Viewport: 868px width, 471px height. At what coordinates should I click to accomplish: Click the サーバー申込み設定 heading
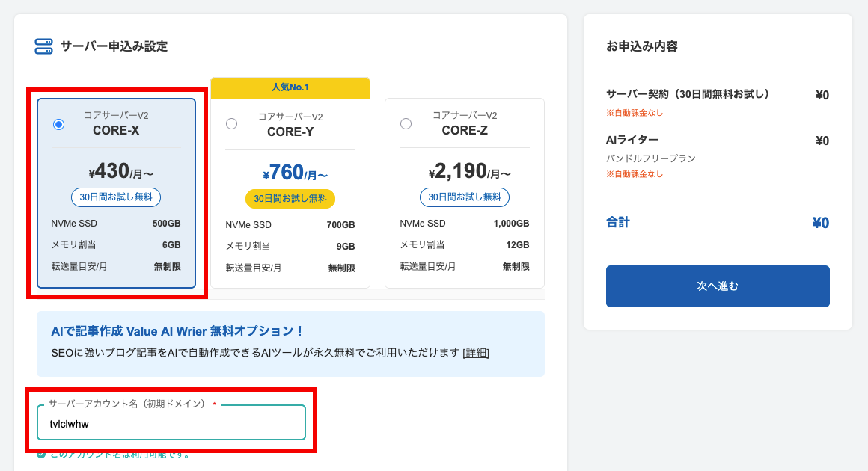tap(114, 46)
